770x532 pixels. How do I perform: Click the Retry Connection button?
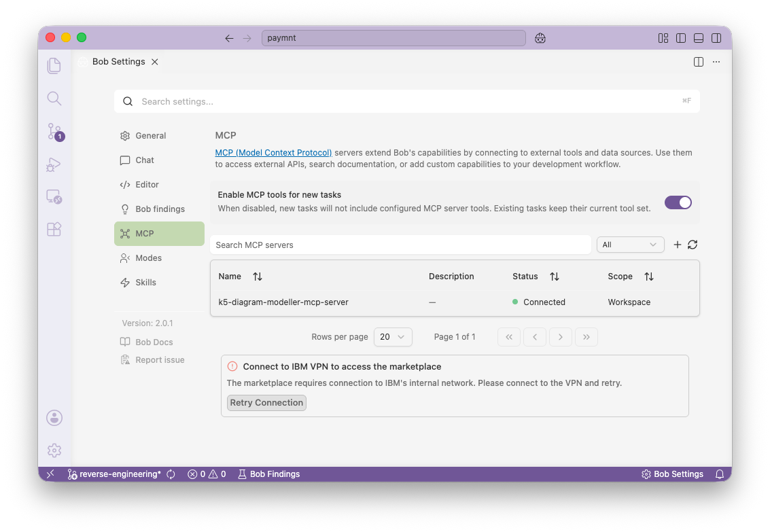coord(266,402)
